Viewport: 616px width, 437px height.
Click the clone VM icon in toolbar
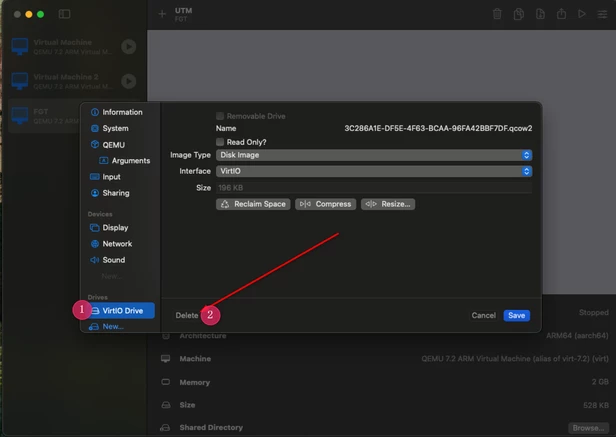tap(519, 14)
